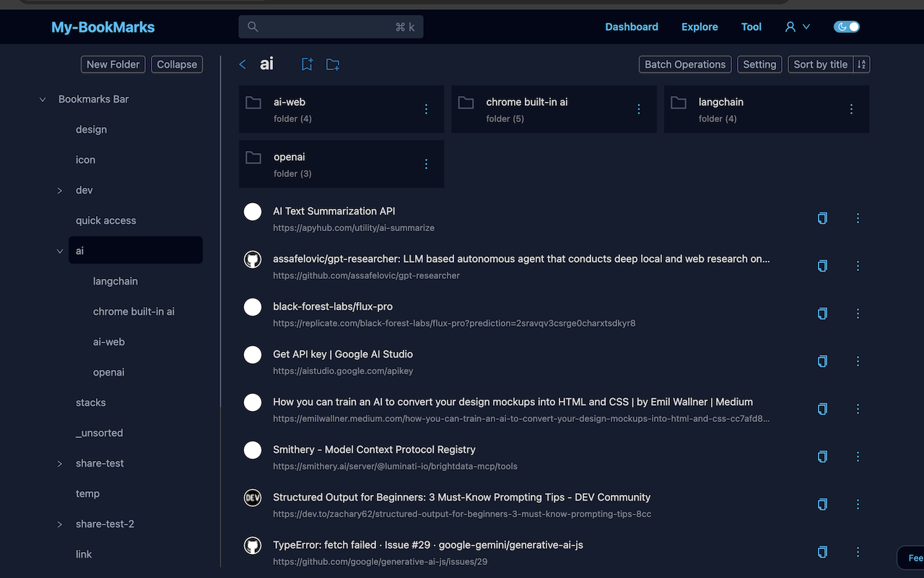Viewport: 924px width, 578px height.
Task: Open menu for AI Text Summarization API bookmark
Action: pos(858,218)
